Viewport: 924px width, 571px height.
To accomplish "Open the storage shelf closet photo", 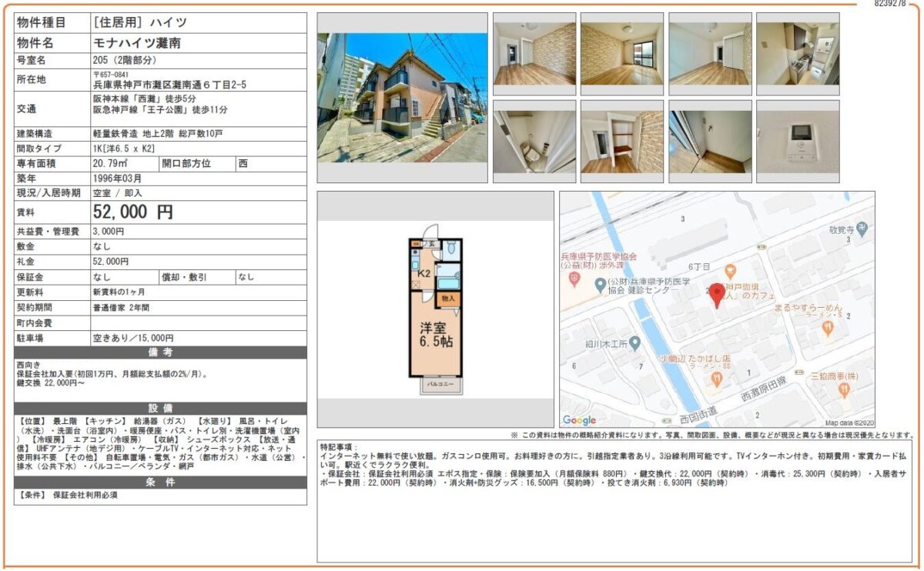I will (x=621, y=142).
